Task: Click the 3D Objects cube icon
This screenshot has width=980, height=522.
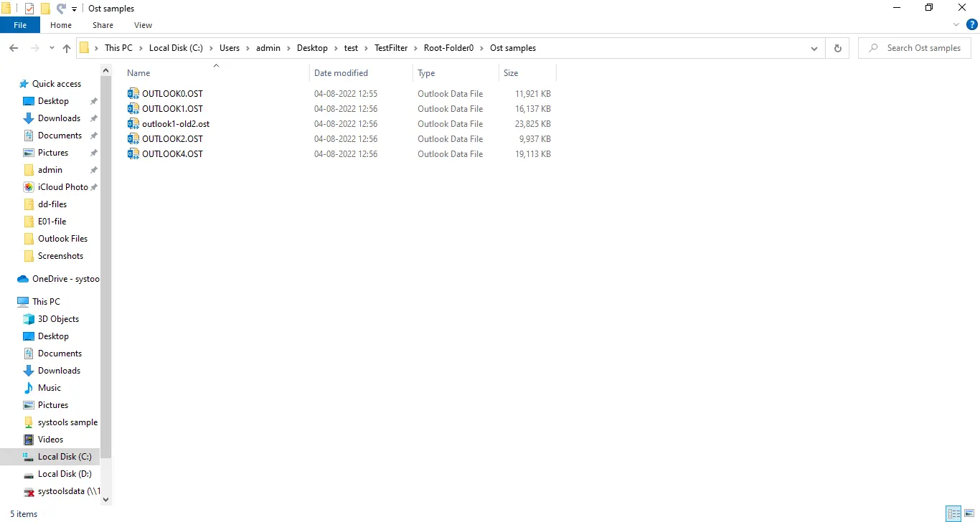Action: (x=29, y=319)
